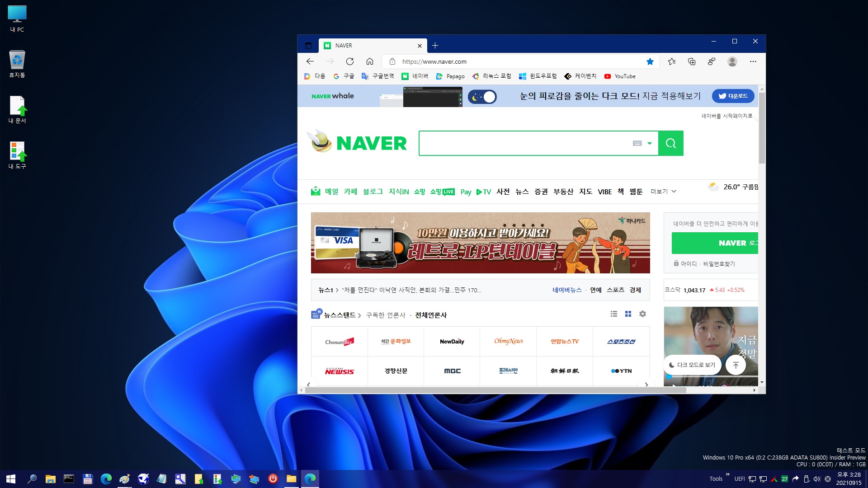
Task: Select 휴지통 recycle bin on desktop
Action: coord(17,64)
